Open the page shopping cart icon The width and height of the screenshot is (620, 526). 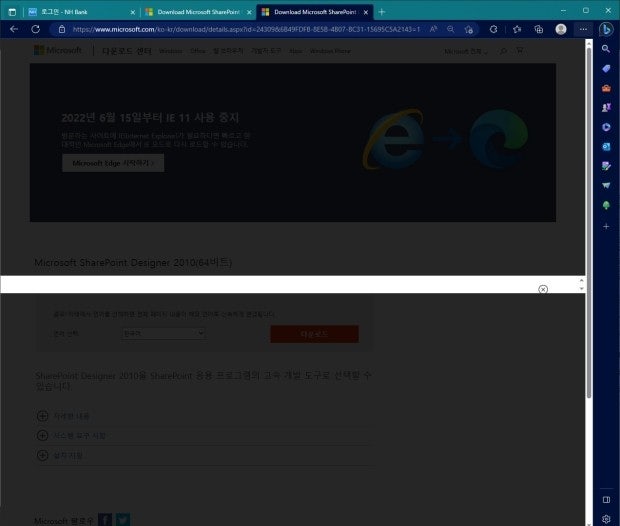(x=520, y=51)
